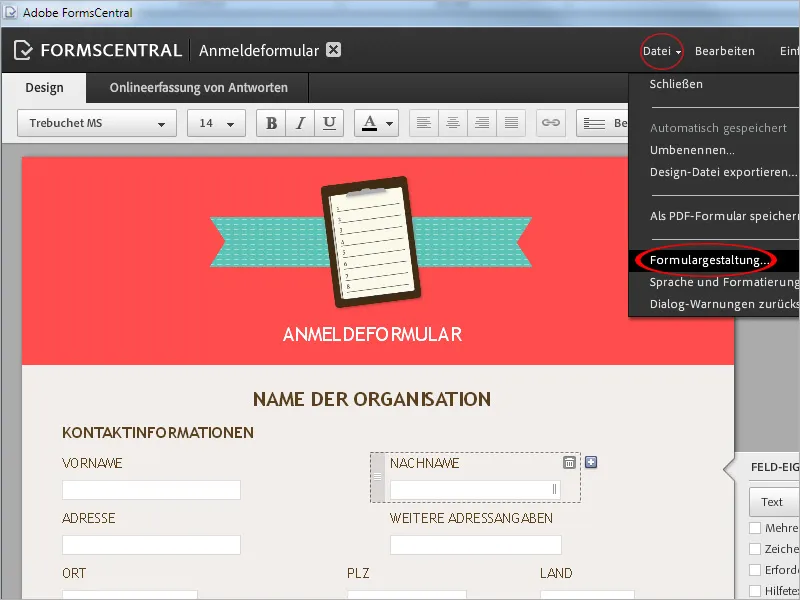Screen dimensions: 800x600
Task: Click inside the Vorname input field
Action: click(x=151, y=490)
